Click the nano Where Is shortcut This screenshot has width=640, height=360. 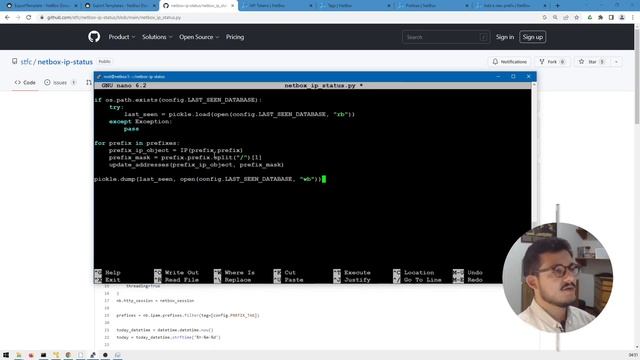(x=234, y=273)
